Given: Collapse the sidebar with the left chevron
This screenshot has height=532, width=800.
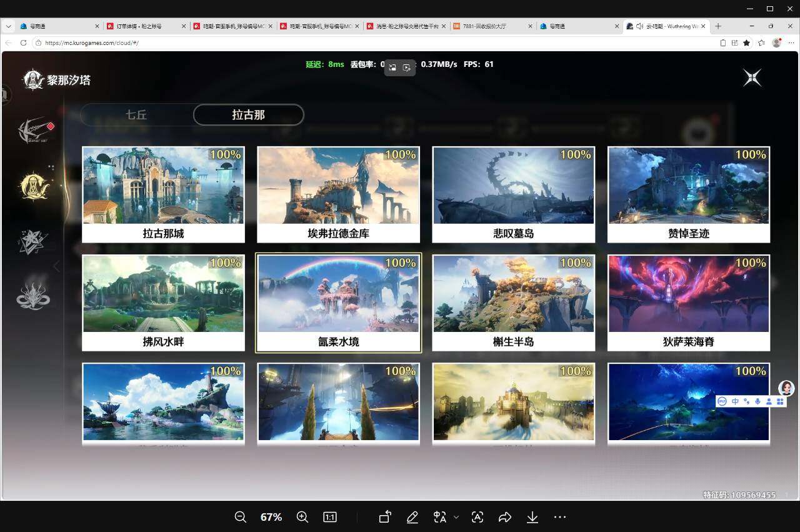Looking at the screenshot, I should [56, 266].
